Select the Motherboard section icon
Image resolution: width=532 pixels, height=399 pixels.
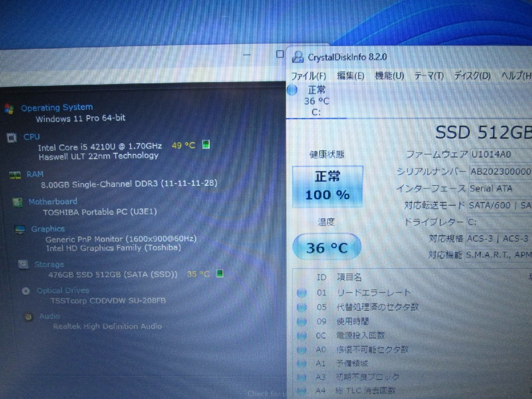(17, 202)
